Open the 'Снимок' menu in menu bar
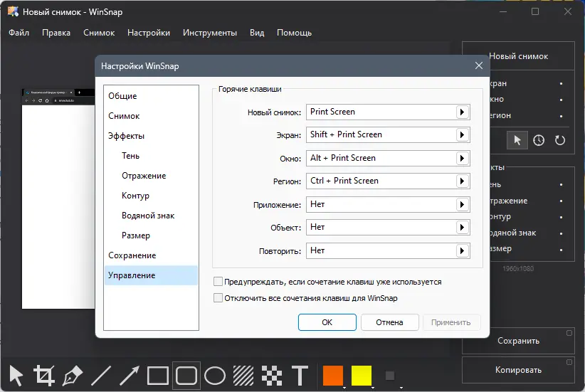The image size is (585, 392). [98, 33]
